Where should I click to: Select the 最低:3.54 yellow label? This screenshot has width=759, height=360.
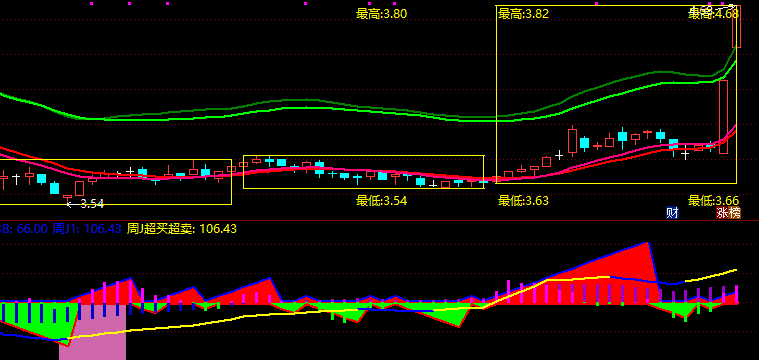tap(381, 200)
